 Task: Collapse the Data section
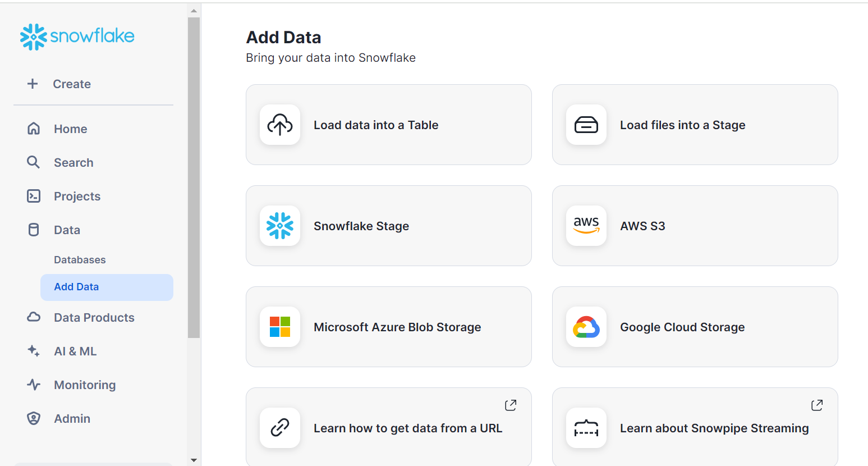(67, 230)
